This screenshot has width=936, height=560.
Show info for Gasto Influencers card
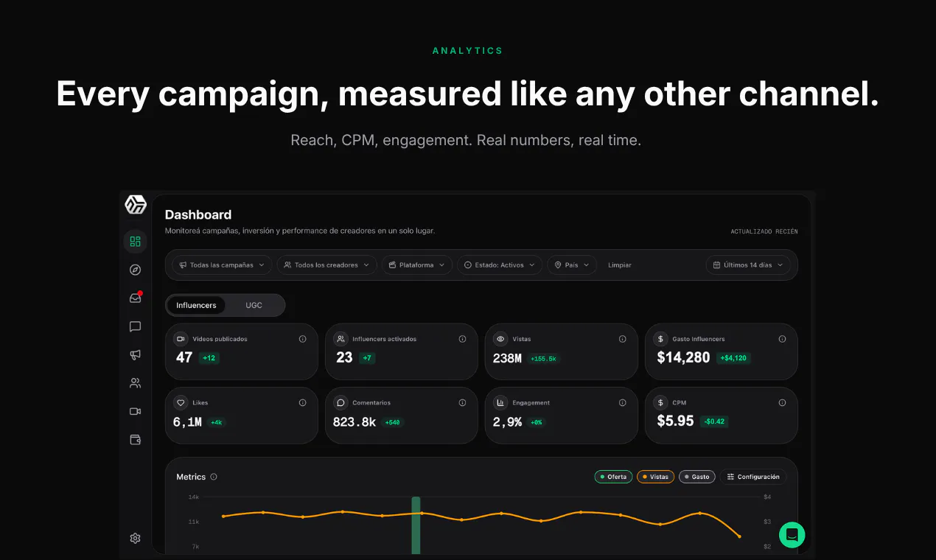pyautogui.click(x=783, y=339)
